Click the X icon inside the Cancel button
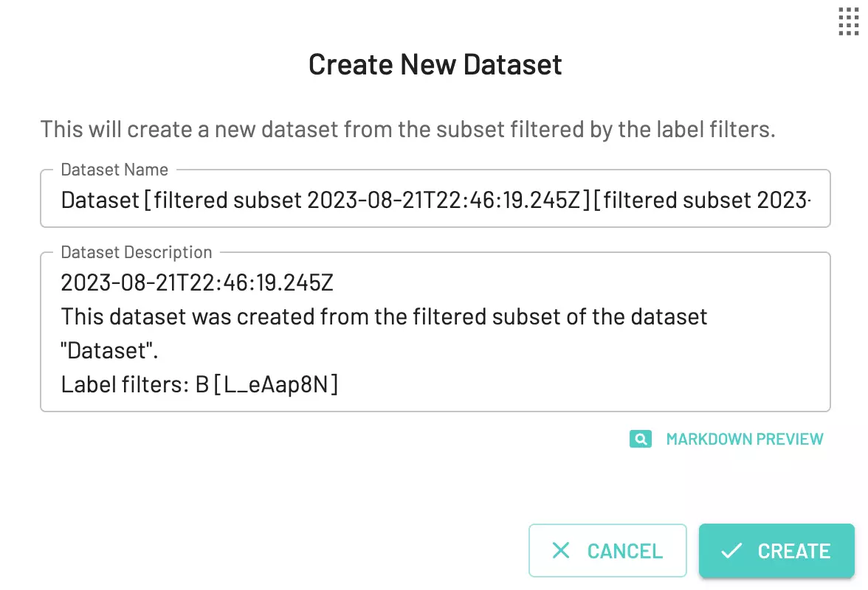Screen dimensions: 868x590 (561, 551)
